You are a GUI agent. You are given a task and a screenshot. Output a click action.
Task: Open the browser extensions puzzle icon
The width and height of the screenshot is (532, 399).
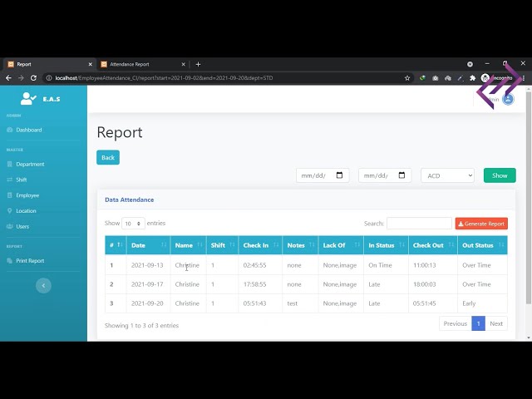coord(472,78)
